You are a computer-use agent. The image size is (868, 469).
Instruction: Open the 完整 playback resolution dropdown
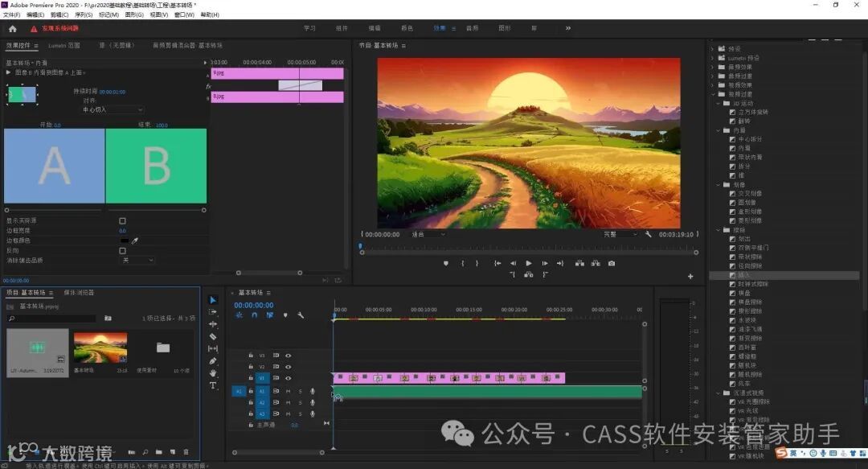click(620, 235)
